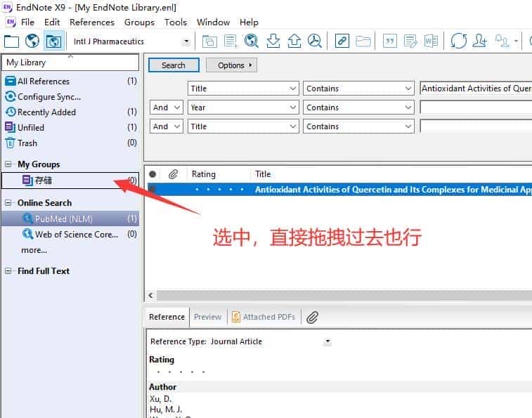This screenshot has width=532, height=418.
Task: Open third row Title field dropdown
Action: click(243, 126)
